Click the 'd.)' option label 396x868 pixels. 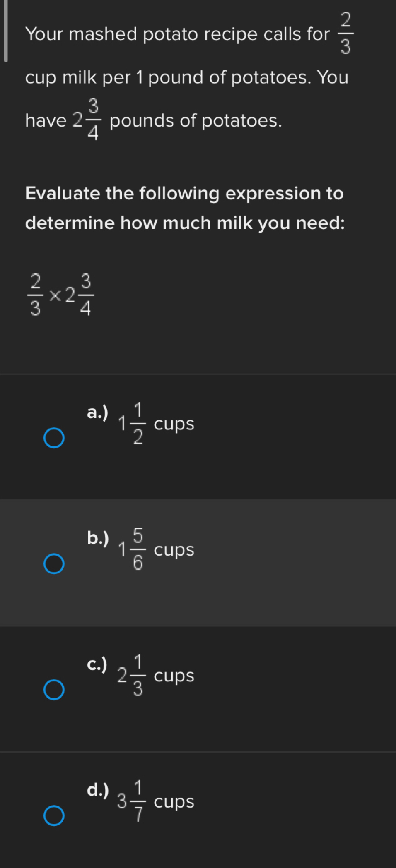98,790
